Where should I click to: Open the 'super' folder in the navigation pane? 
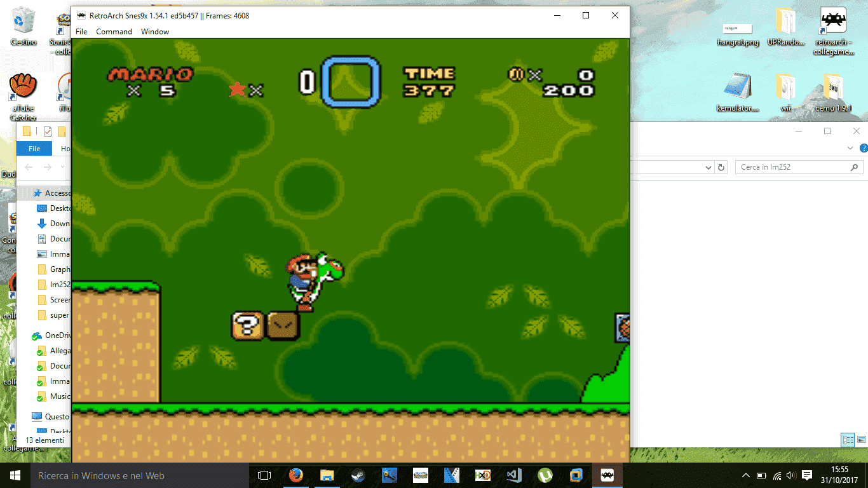tap(53, 315)
